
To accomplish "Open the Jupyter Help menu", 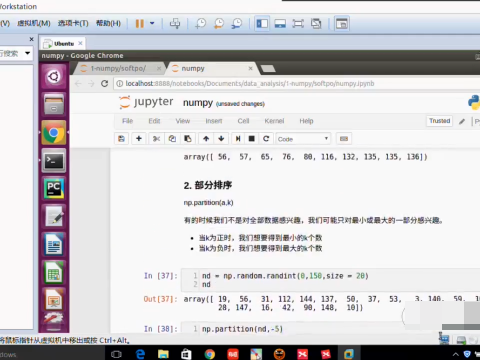I will tap(306, 121).
